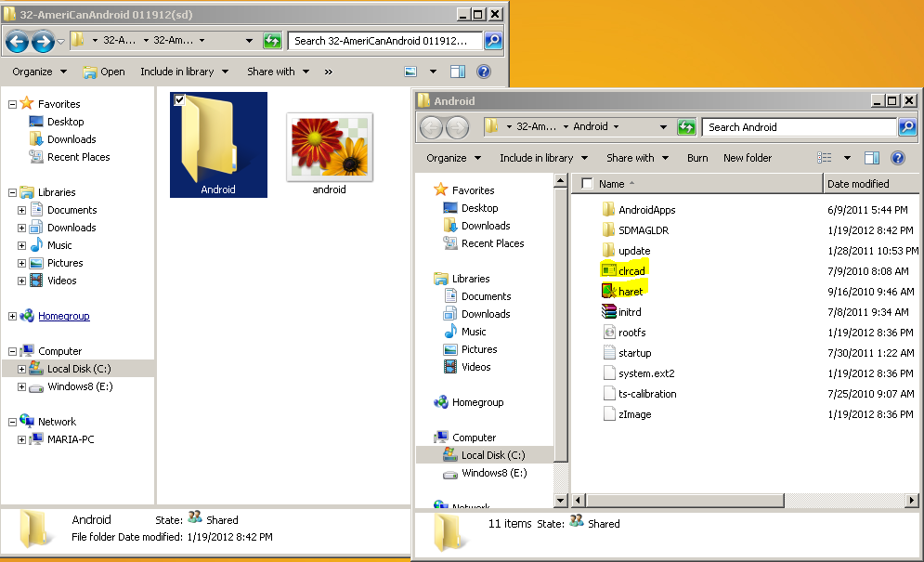Open the AndroidApps folder

tap(646, 209)
